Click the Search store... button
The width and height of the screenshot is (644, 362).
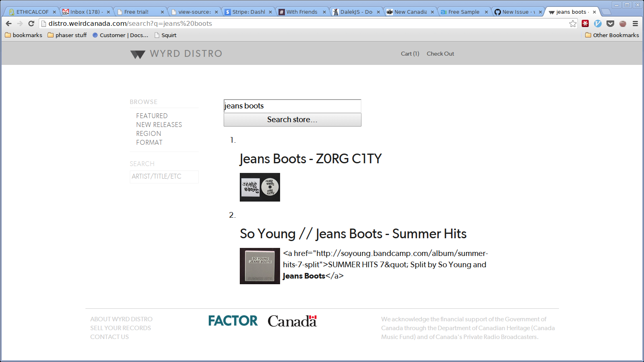[292, 120]
